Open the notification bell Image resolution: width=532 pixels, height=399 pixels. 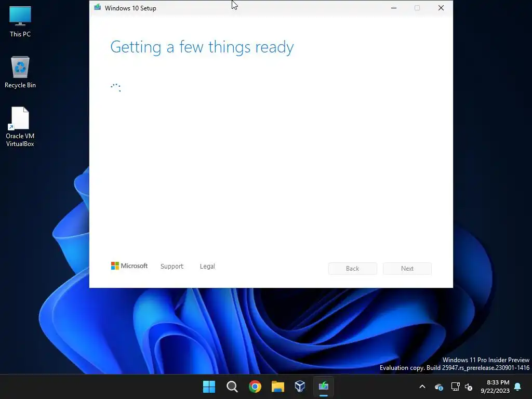(x=518, y=387)
